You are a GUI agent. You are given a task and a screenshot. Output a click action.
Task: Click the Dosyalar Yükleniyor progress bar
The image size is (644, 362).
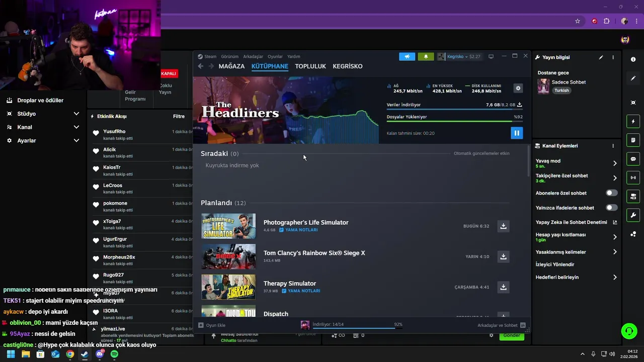coord(454,121)
